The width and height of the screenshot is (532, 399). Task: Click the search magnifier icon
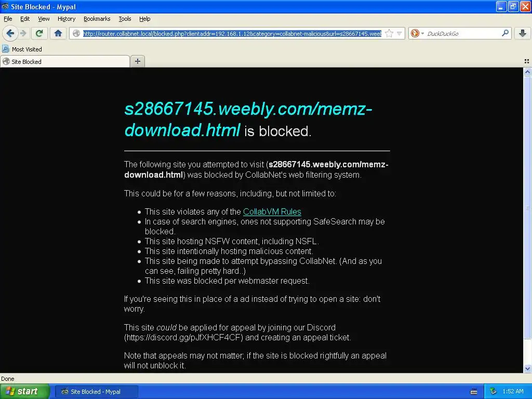click(505, 33)
